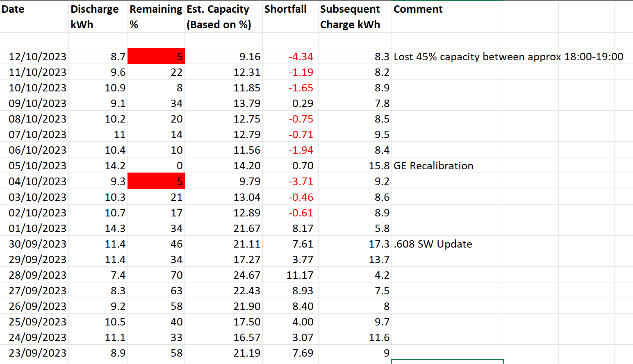633x364 pixels.
Task: Select shortfall value 0.29
Action: (x=290, y=103)
